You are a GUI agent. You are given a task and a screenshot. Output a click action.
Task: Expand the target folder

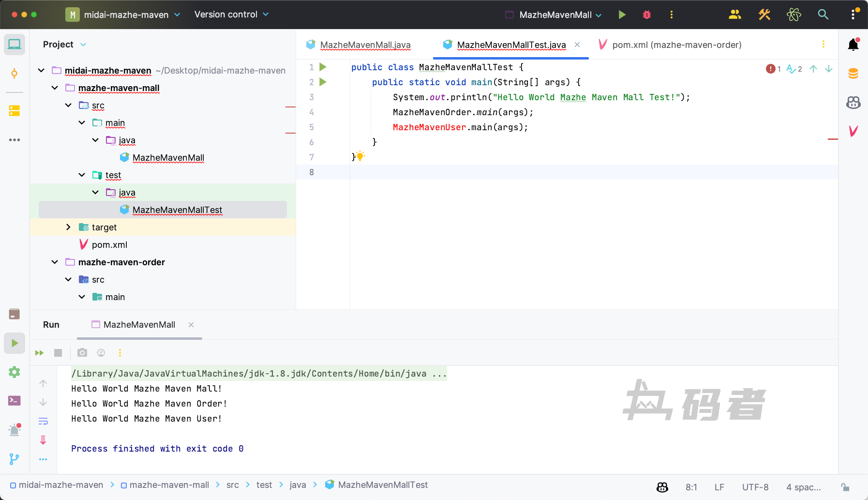(x=68, y=227)
